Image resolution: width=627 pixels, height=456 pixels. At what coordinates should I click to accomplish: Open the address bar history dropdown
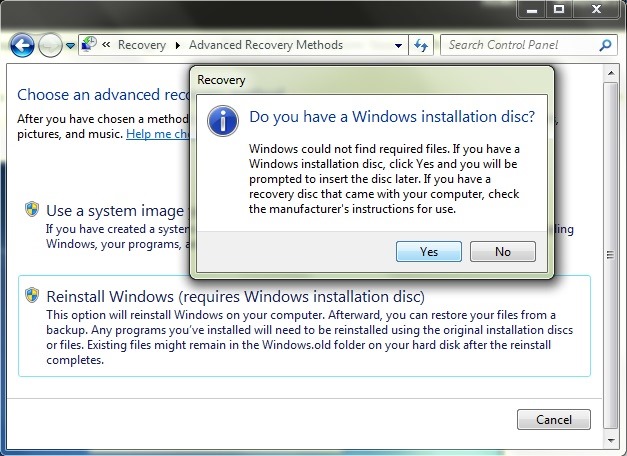[398, 46]
